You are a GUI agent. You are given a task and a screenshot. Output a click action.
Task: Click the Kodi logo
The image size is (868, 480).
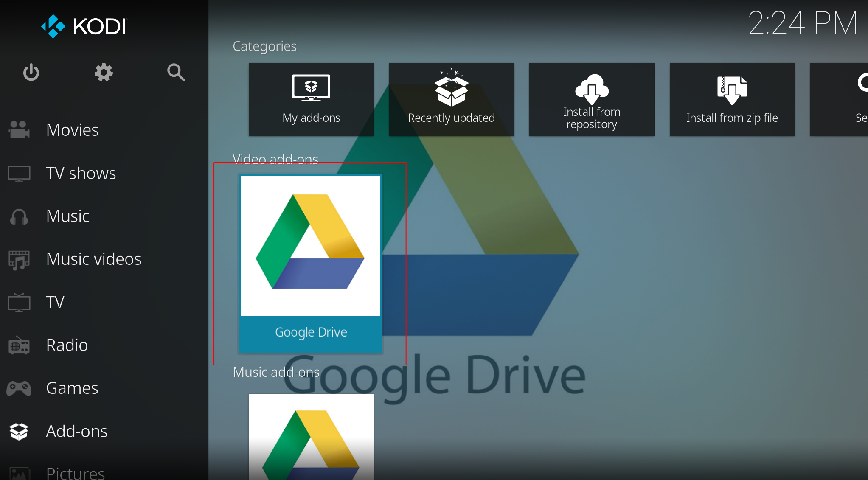[x=84, y=26]
